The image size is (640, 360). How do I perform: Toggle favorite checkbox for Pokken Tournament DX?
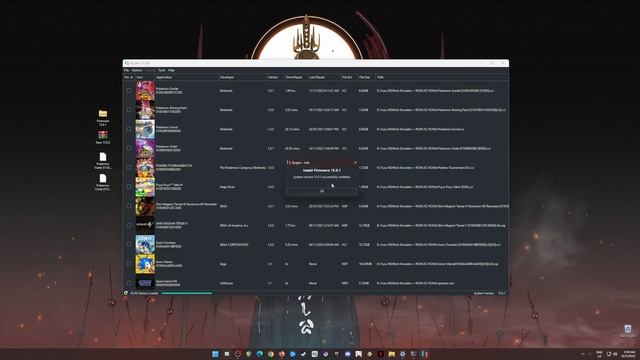[129, 167]
